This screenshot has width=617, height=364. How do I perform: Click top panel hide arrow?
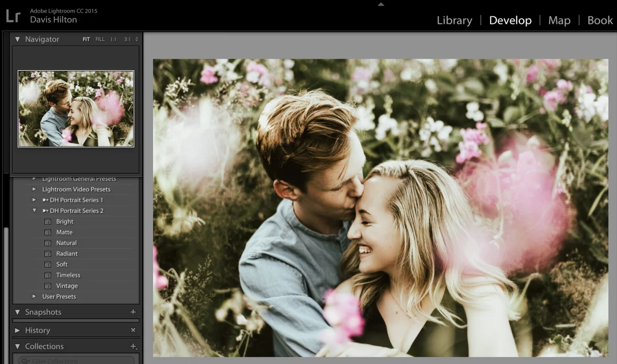[381, 4]
